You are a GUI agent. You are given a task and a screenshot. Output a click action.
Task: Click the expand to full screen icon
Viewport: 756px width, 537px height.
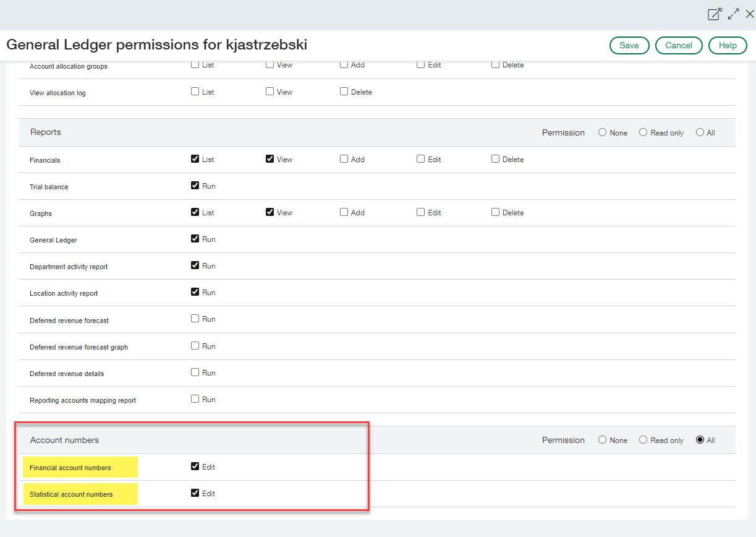click(733, 14)
